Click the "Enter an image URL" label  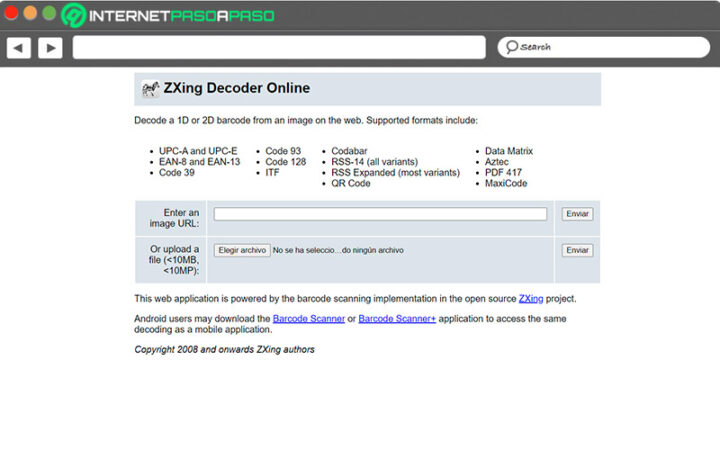180,218
